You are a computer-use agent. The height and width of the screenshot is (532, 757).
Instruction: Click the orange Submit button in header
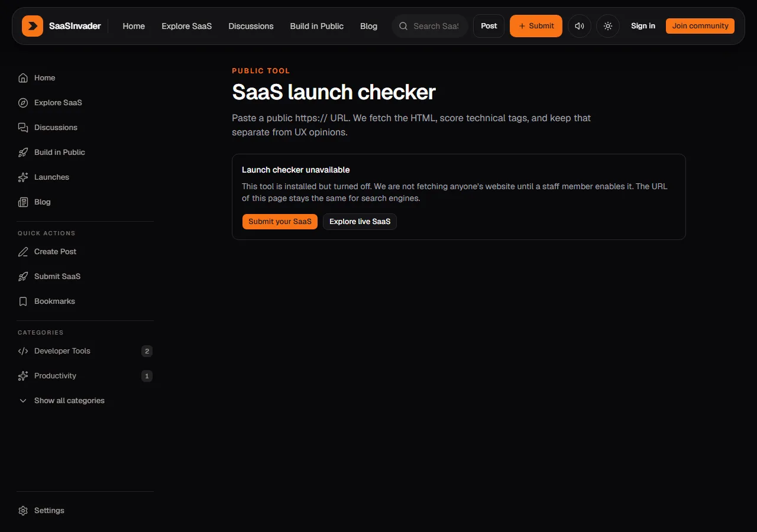(536, 26)
